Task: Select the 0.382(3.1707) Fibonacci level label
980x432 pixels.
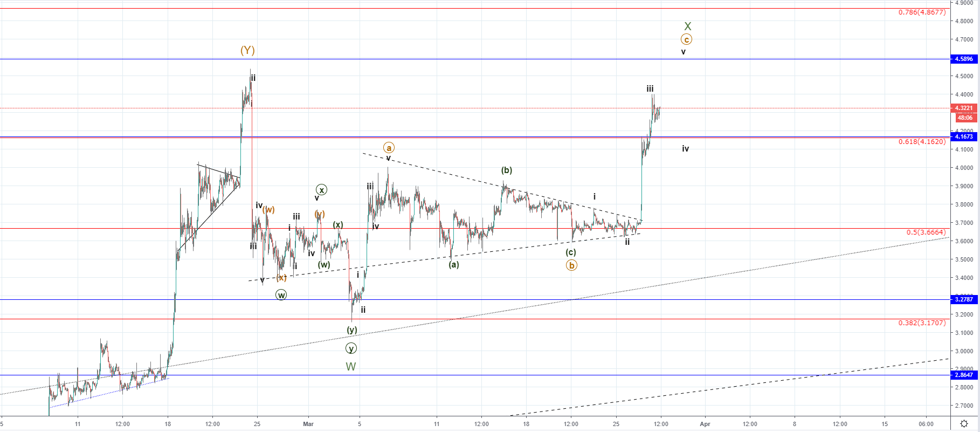Action: pos(922,323)
